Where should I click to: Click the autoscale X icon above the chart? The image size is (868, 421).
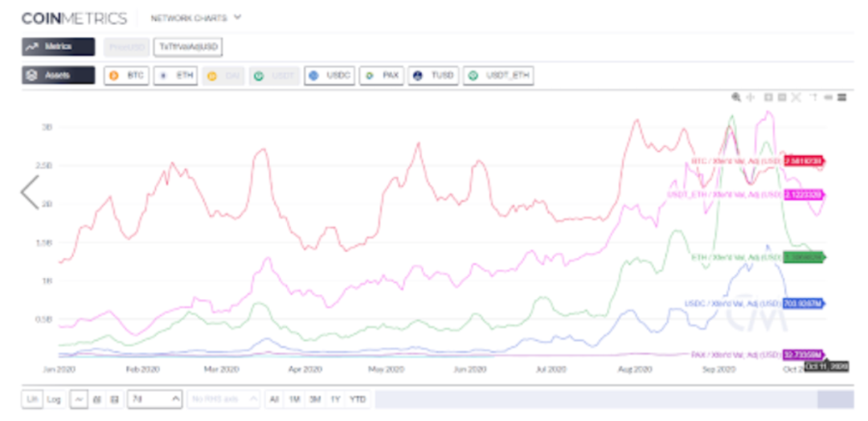[796, 97]
